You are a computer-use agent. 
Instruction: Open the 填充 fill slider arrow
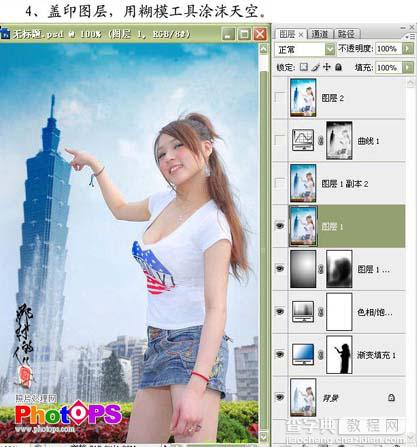tap(408, 68)
